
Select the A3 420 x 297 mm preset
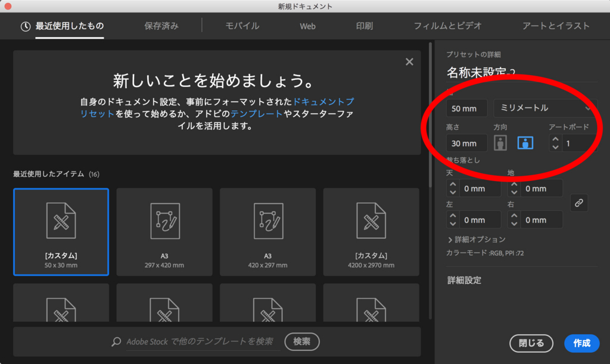coord(267,232)
